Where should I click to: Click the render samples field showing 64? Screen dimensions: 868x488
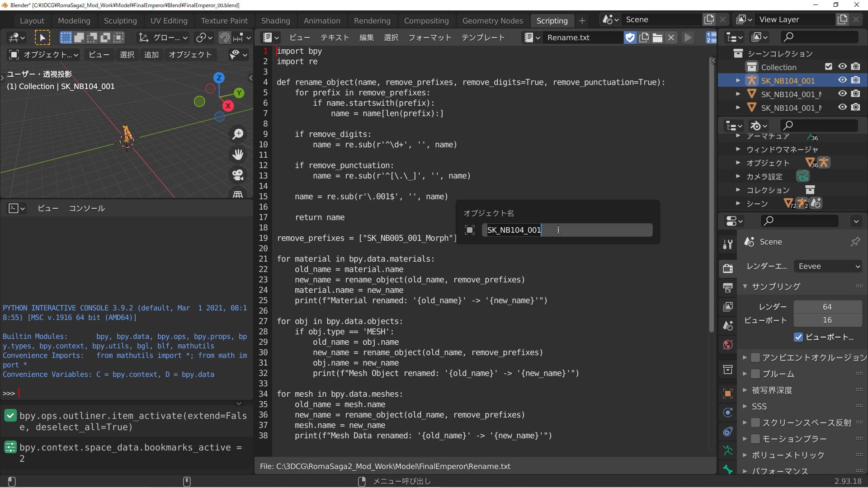[x=827, y=307]
